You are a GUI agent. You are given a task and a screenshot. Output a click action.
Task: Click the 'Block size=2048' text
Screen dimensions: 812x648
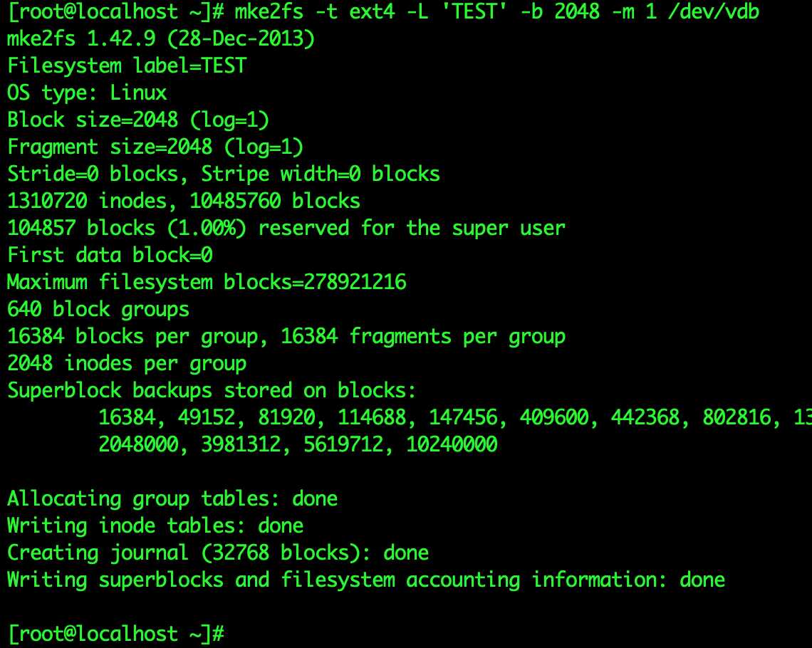click(x=93, y=120)
